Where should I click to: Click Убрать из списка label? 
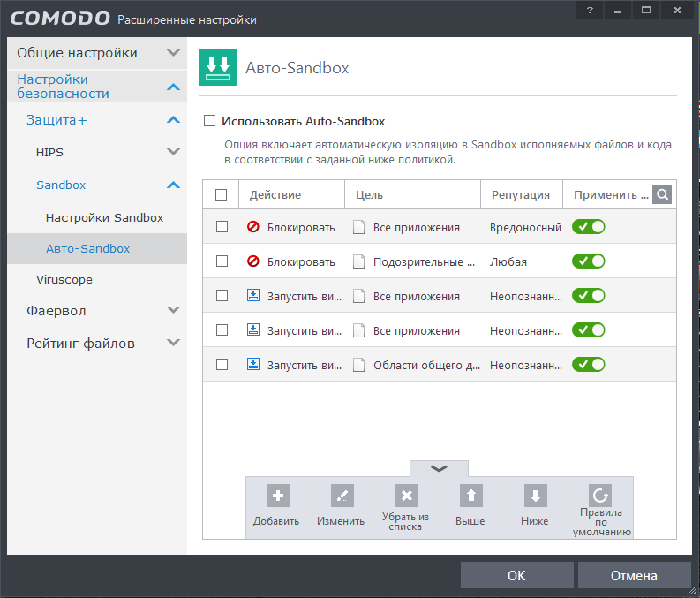[x=405, y=522]
